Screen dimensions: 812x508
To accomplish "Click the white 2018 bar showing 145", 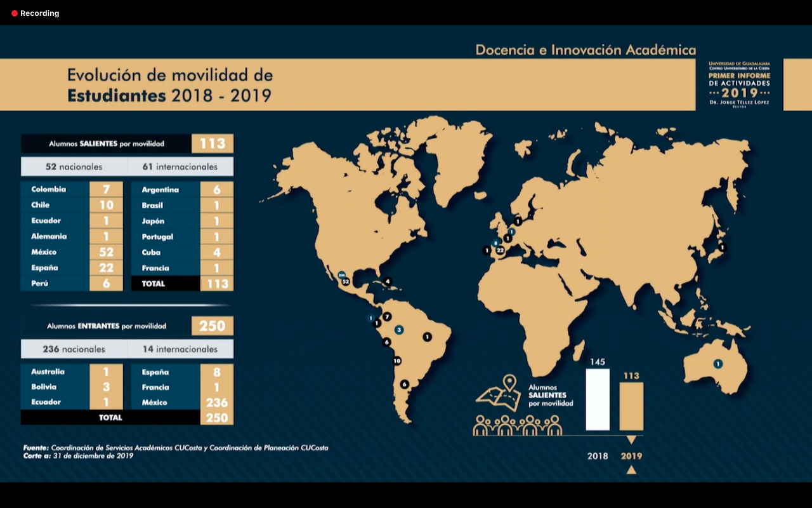I will point(597,399).
